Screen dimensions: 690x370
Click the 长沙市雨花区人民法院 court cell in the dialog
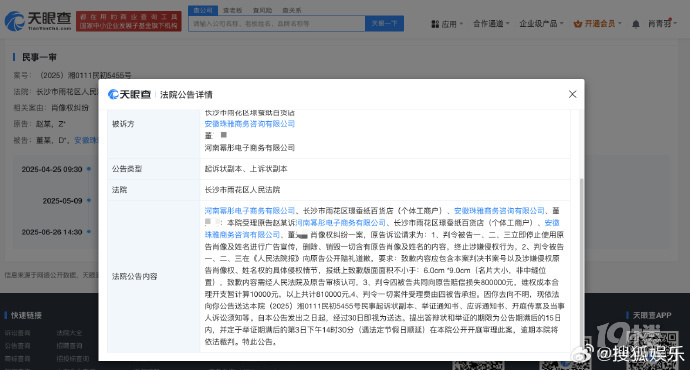tap(242, 190)
